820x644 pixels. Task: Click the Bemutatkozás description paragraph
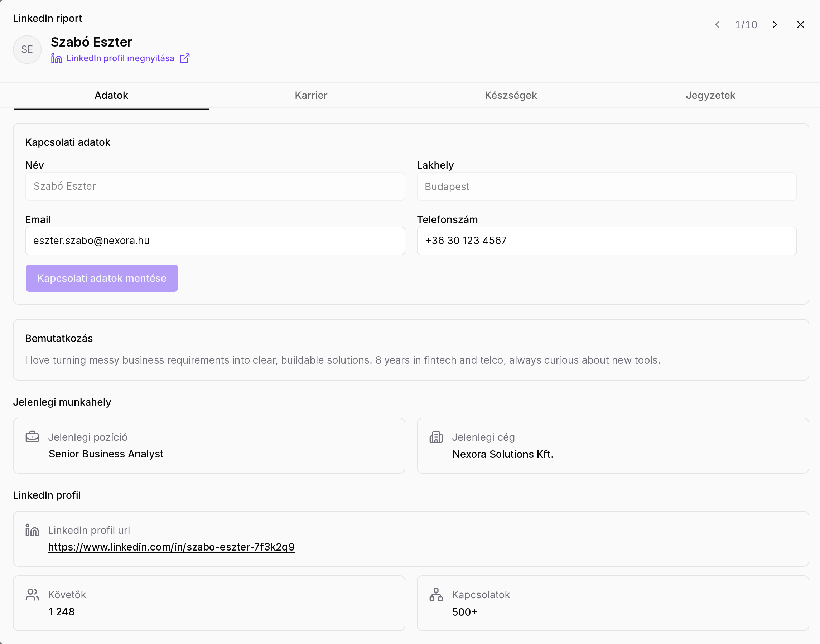coord(342,360)
